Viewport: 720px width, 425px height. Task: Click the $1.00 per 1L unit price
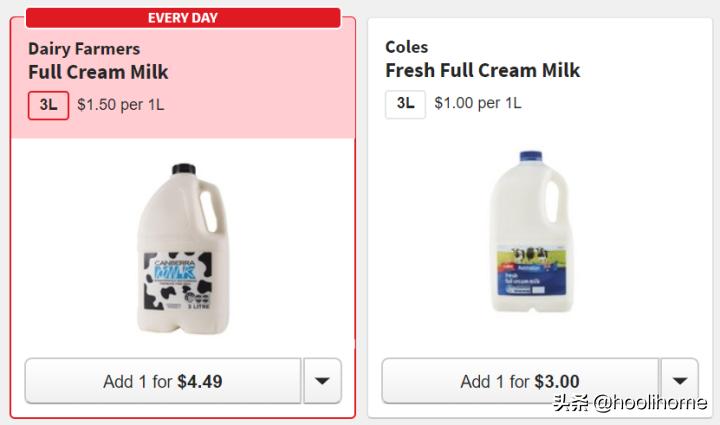point(477,103)
